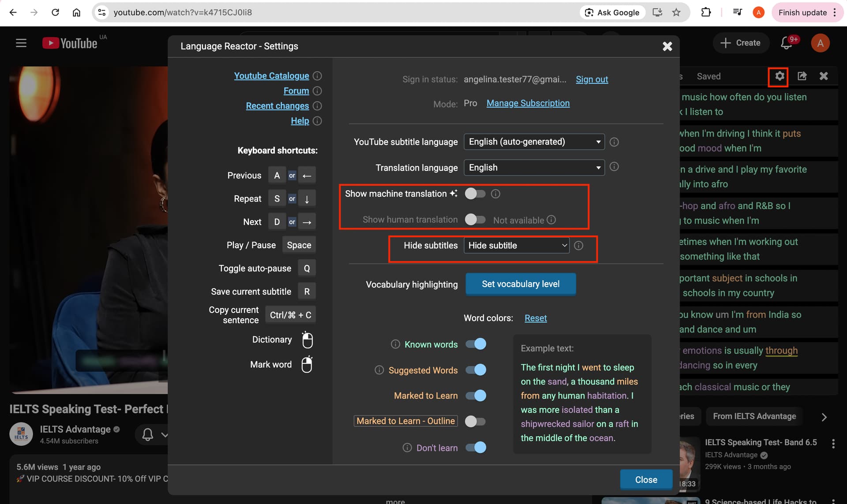The height and width of the screenshot is (504, 847).
Task: Click info icon next to Hide subtitles
Action: click(x=578, y=246)
